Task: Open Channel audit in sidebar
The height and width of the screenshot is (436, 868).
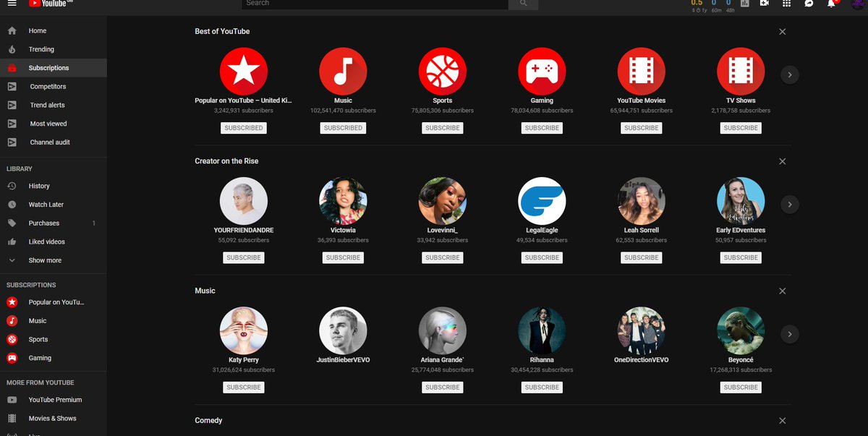Action: click(54, 142)
